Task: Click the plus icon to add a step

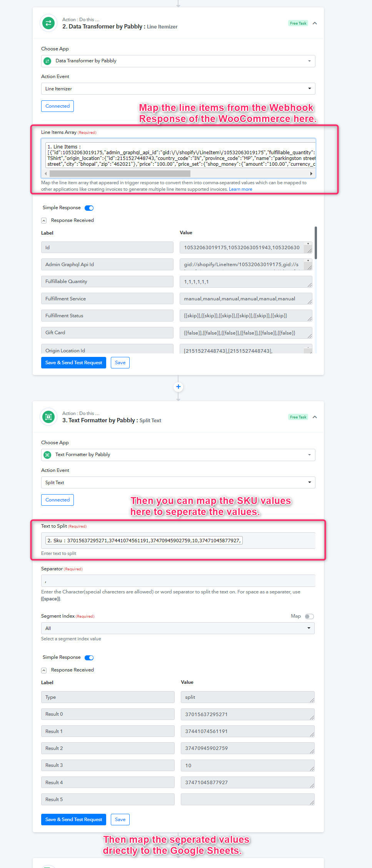Action: tap(178, 387)
